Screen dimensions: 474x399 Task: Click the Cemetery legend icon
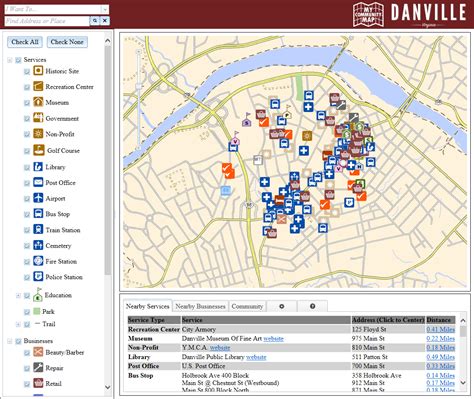tap(38, 245)
